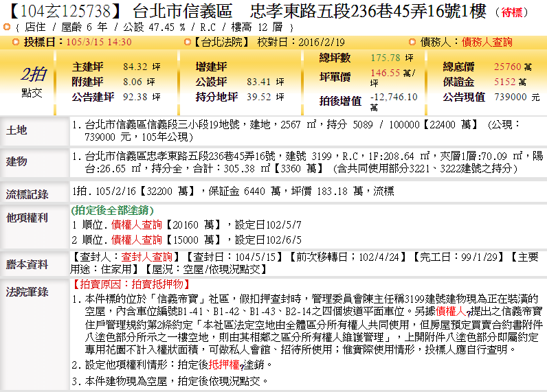Screen dimensions: 547x392
Task: Click the 持分地坪 value 39.52 坪
Action: coord(265,97)
